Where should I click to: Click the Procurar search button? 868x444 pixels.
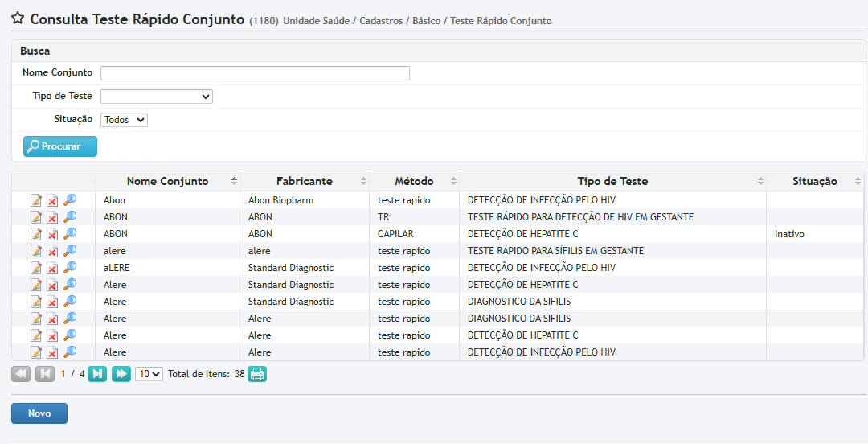tap(60, 146)
